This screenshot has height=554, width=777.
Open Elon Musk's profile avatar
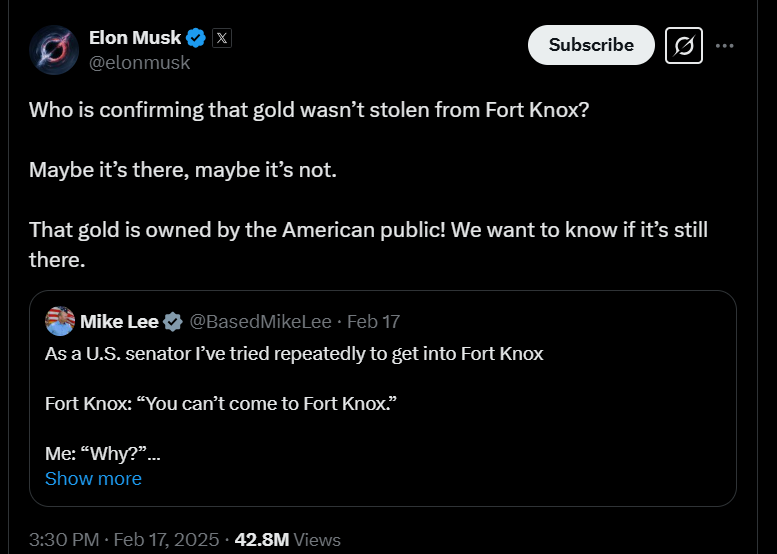tap(54, 50)
